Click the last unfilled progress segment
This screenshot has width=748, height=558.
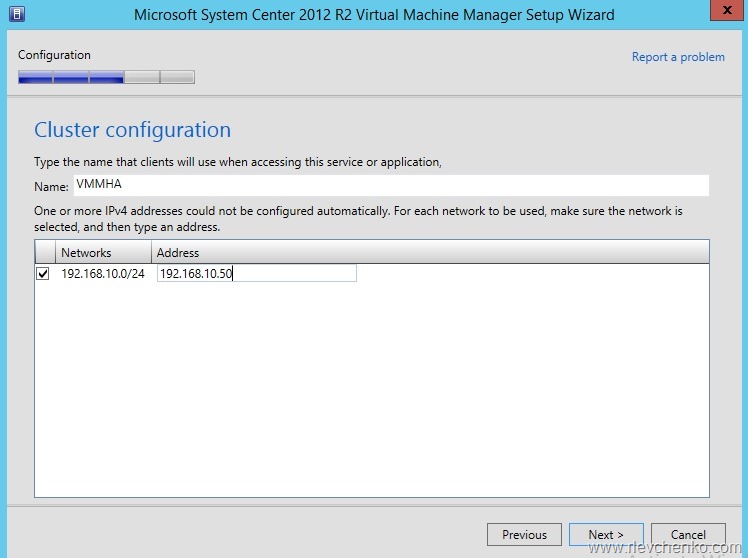click(x=177, y=77)
